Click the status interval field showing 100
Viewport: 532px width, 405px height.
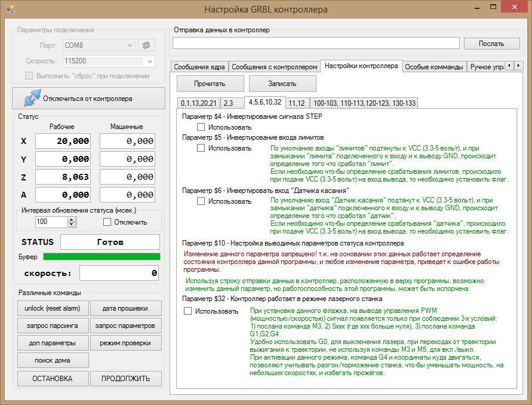[51, 222]
